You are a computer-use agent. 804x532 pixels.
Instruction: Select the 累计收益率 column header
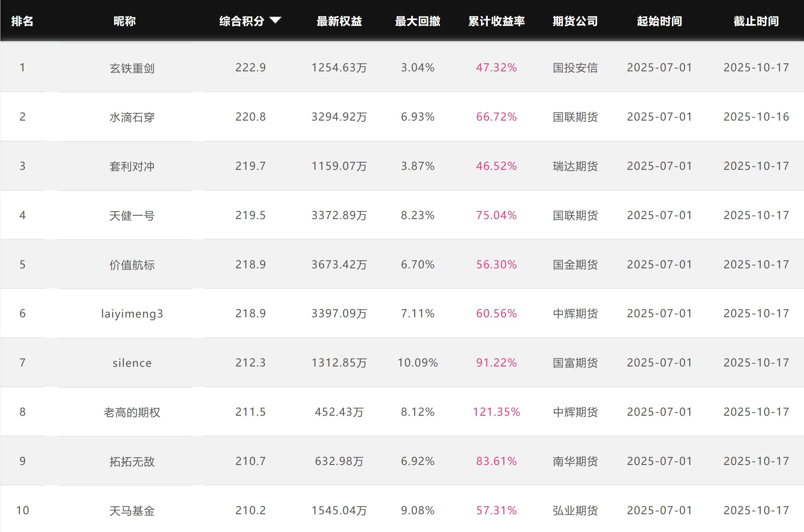497,21
